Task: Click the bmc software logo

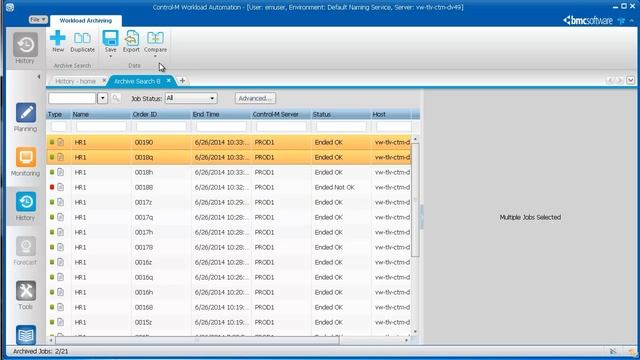Action: coord(588,20)
